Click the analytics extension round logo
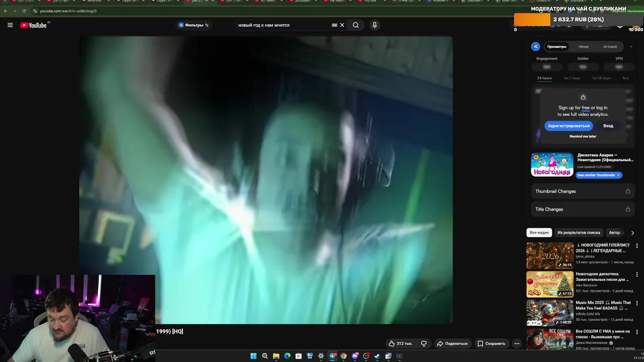The height and width of the screenshot is (362, 644). pyautogui.click(x=536, y=47)
